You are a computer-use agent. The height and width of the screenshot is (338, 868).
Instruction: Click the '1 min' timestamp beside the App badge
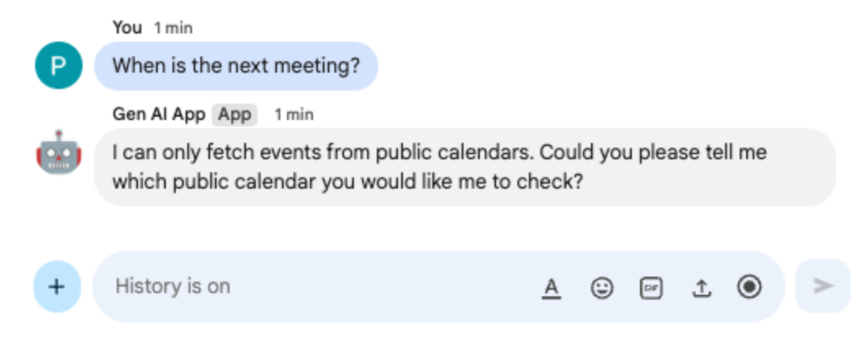coord(293,114)
